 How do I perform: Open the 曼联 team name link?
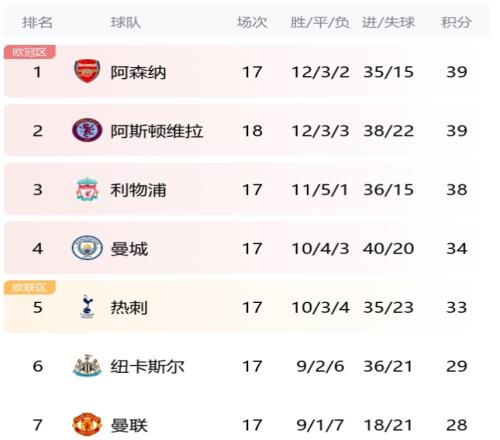point(129,425)
